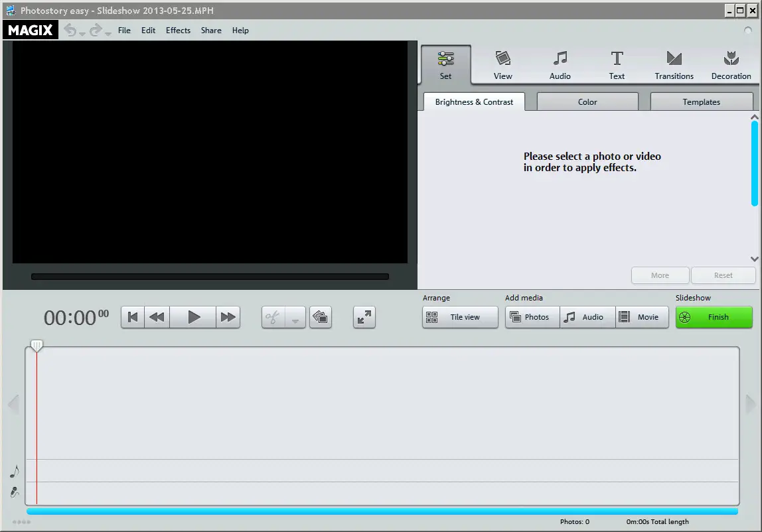Image resolution: width=762 pixels, height=532 pixels.
Task: Click the 00:00 timecode display
Action: tap(76, 318)
